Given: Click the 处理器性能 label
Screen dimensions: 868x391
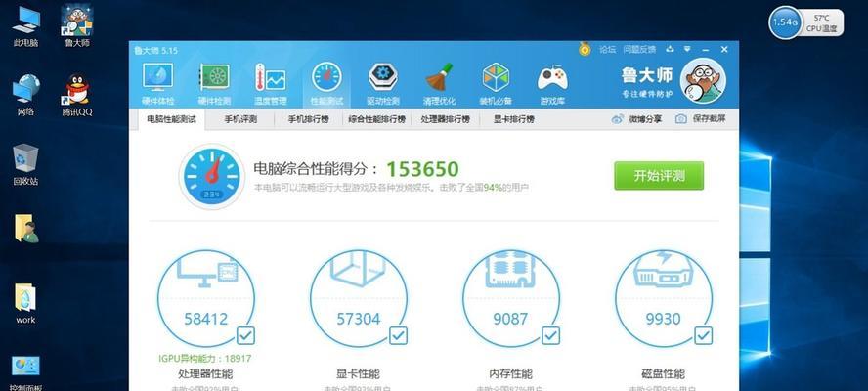Looking at the screenshot, I should coord(205,373).
